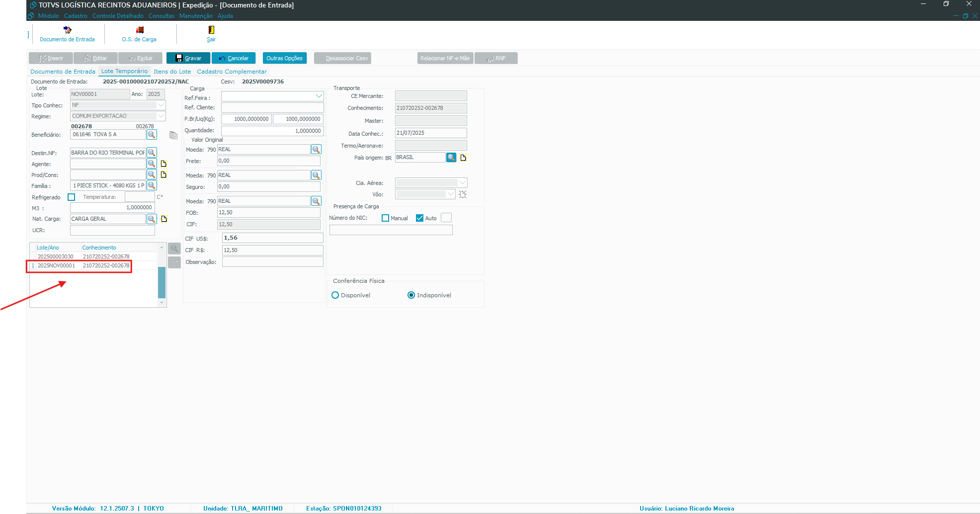Enable Manual NIC checkbox
Screen dimensions: 980x514
pyautogui.click(x=385, y=218)
